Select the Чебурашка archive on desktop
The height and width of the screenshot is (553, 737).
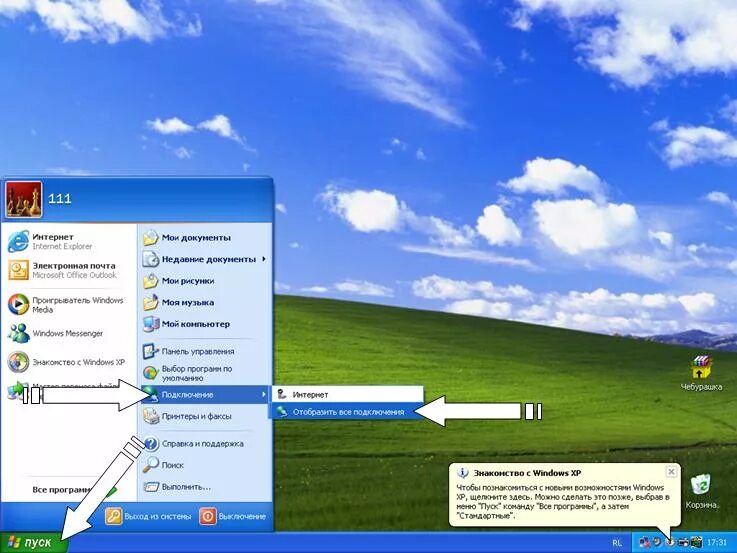click(x=701, y=374)
